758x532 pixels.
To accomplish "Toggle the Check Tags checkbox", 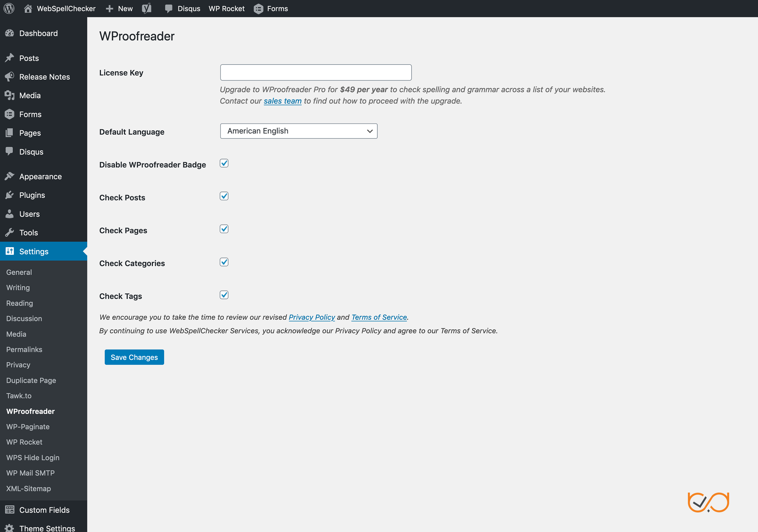I will [x=224, y=295].
